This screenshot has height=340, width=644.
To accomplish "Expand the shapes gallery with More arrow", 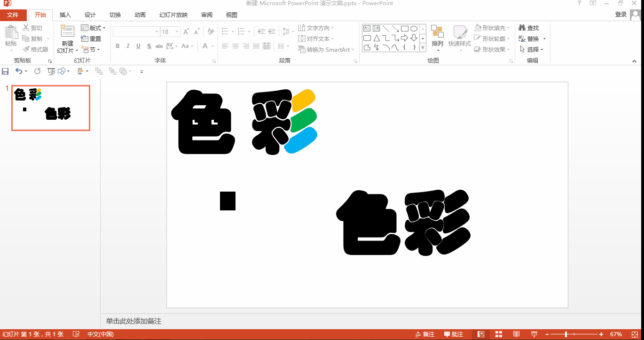I will pyautogui.click(x=422, y=47).
